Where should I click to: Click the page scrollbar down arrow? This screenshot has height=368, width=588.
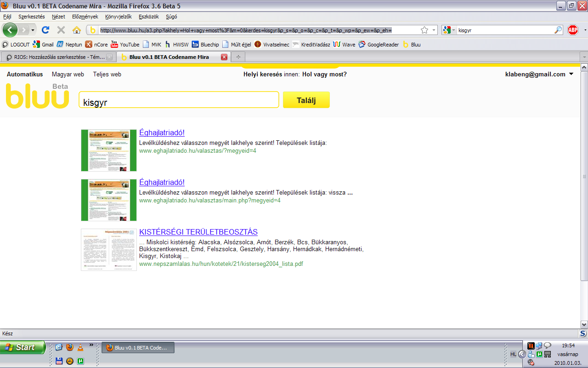(x=584, y=324)
